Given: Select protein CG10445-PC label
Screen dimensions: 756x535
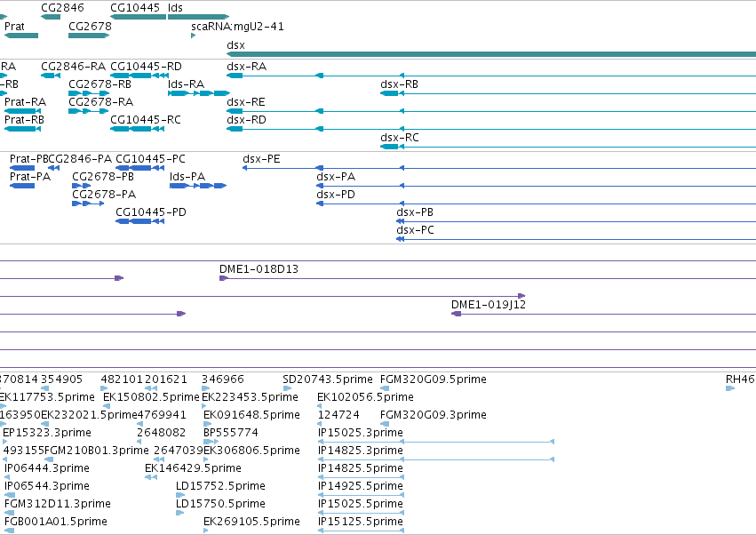Looking at the screenshot, I should pos(150,159).
